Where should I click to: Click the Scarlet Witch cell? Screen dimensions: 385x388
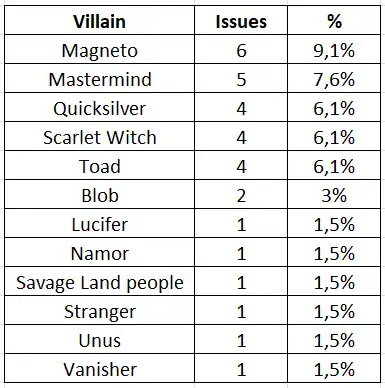point(99,136)
